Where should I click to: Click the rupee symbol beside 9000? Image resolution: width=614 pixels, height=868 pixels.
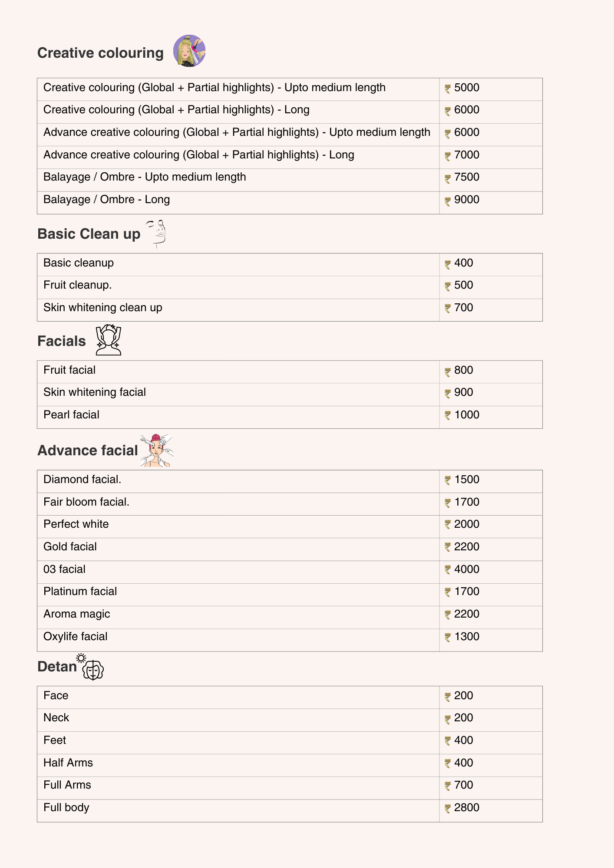click(448, 201)
